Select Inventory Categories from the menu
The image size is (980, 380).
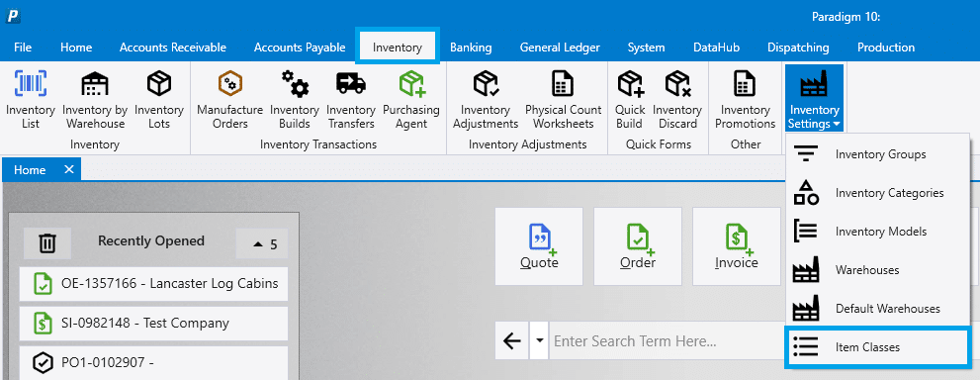877,193
